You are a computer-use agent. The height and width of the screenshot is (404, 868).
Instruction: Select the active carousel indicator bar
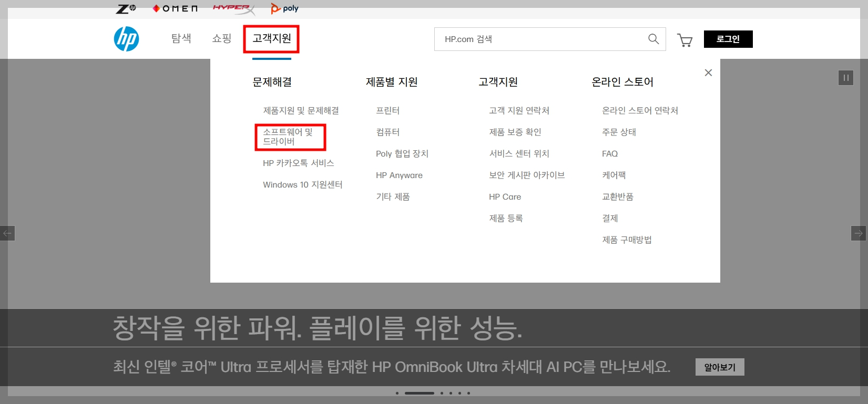pos(420,393)
